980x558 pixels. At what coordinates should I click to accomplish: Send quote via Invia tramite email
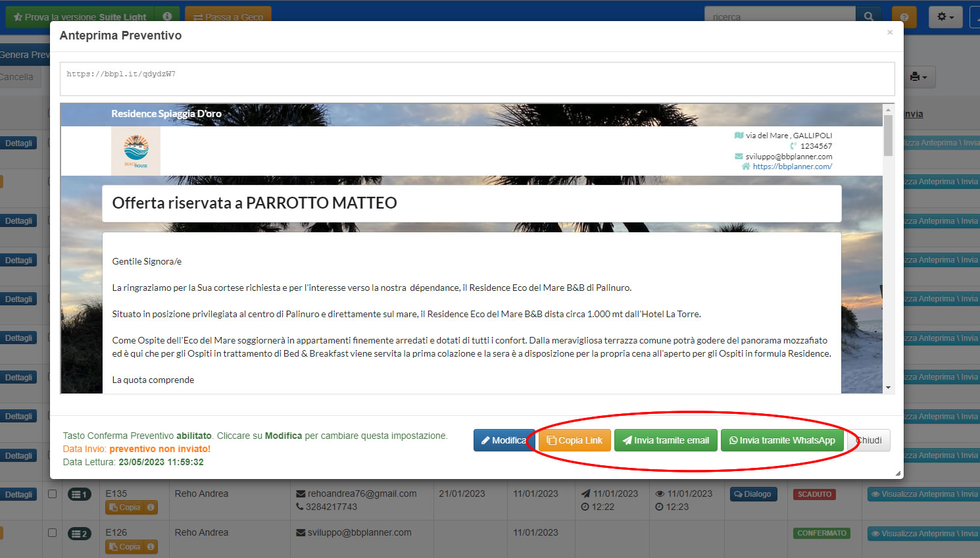[666, 440]
